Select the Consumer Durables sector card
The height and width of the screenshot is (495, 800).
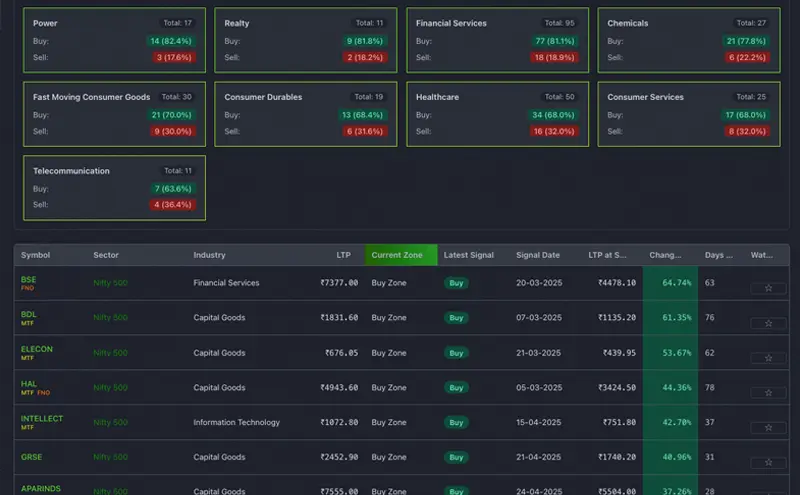point(306,114)
